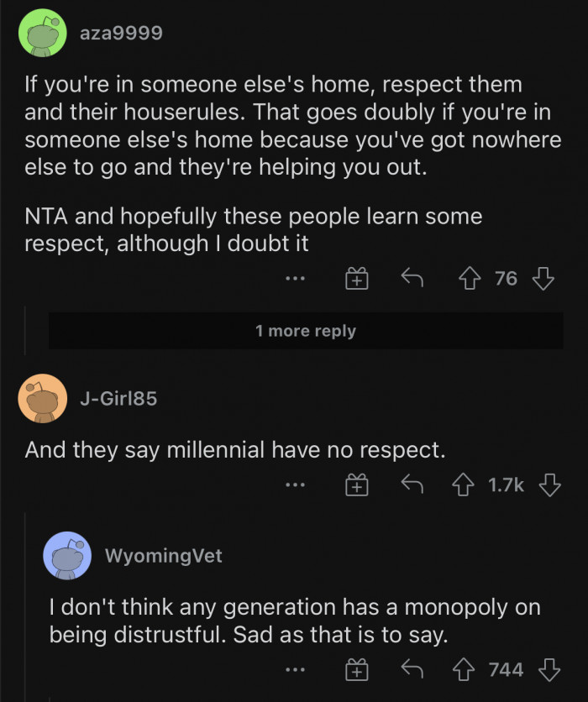
Task: Downvote WyomingVet's reply
Action: [x=549, y=669]
